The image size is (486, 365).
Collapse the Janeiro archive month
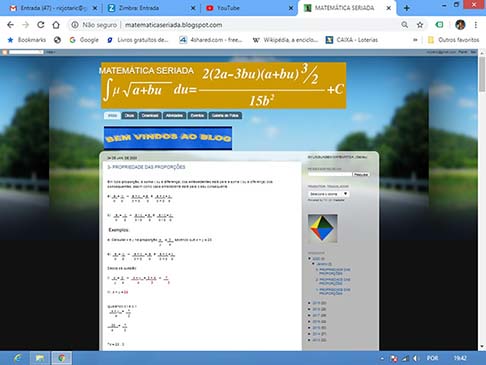[314, 264]
